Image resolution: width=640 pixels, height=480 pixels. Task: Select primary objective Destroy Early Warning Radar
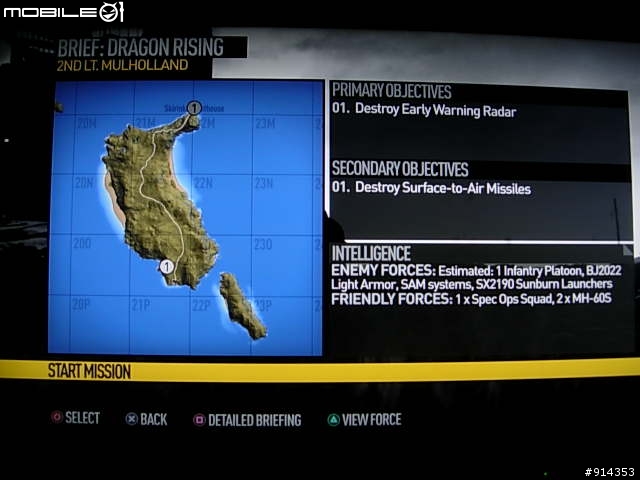coord(424,110)
